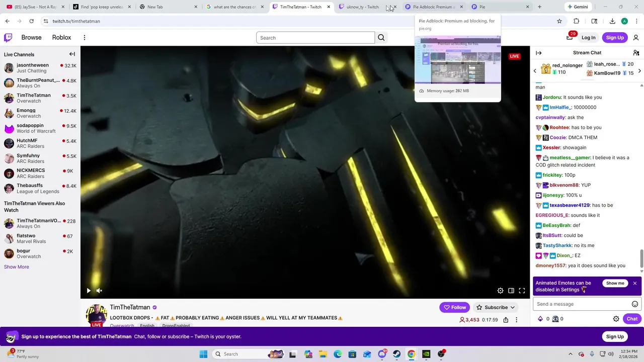This screenshot has width=644, height=362.
Task: Unmute the stream volume icon
Action: pyautogui.click(x=99, y=291)
